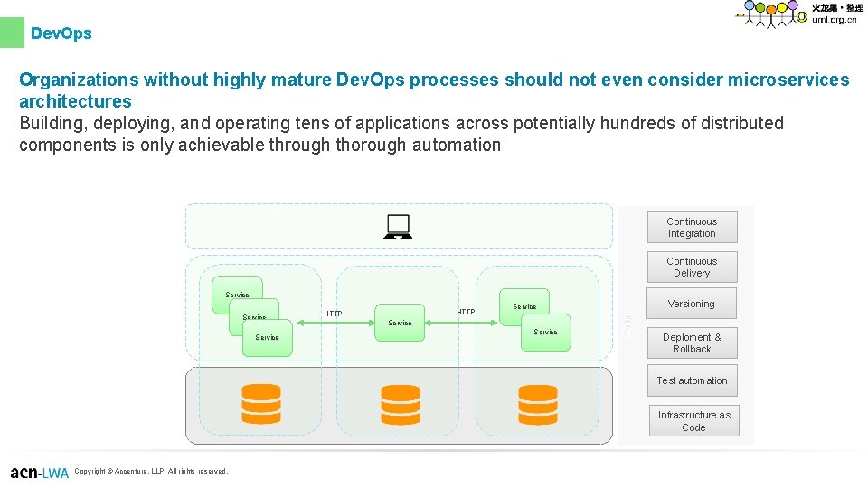Click the HTTP label beside the three-service stack
Viewport: 868px width, 488px height.
[333, 314]
